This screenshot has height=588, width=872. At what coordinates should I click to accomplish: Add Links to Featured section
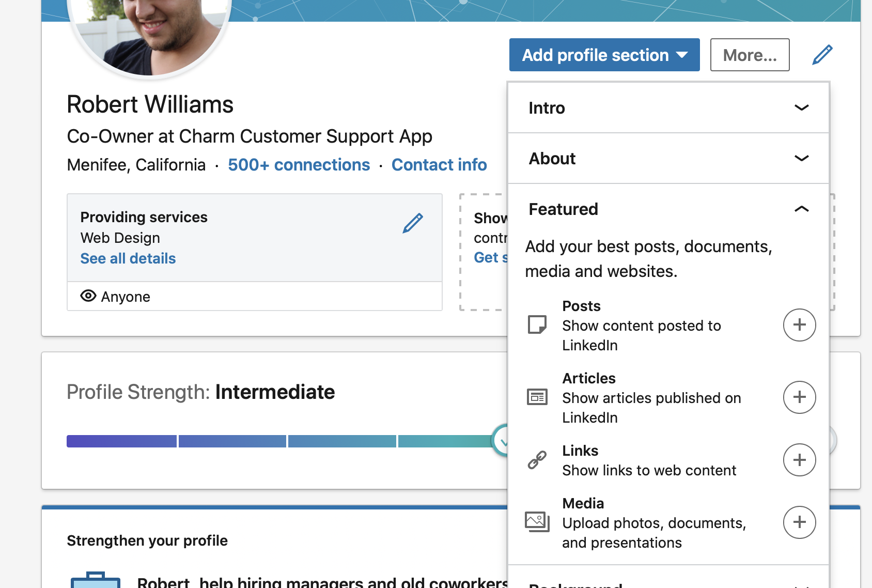tap(799, 460)
